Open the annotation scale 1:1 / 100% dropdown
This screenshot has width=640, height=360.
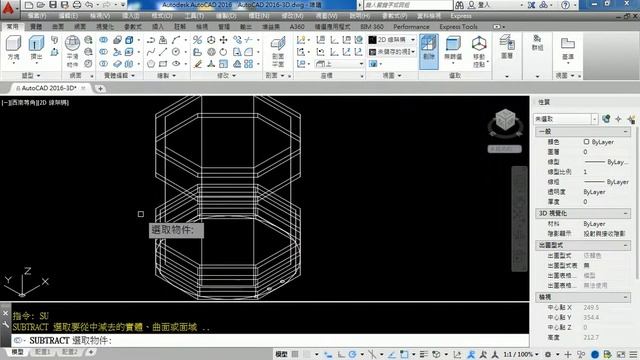521,354
